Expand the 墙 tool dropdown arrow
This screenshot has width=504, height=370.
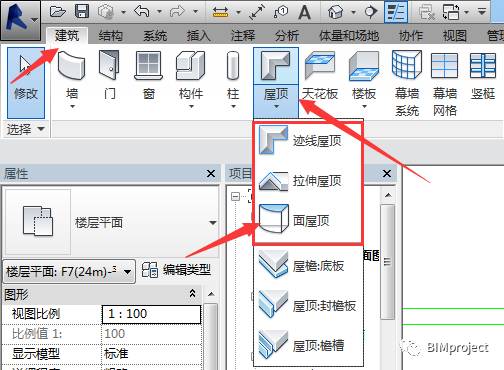point(72,107)
